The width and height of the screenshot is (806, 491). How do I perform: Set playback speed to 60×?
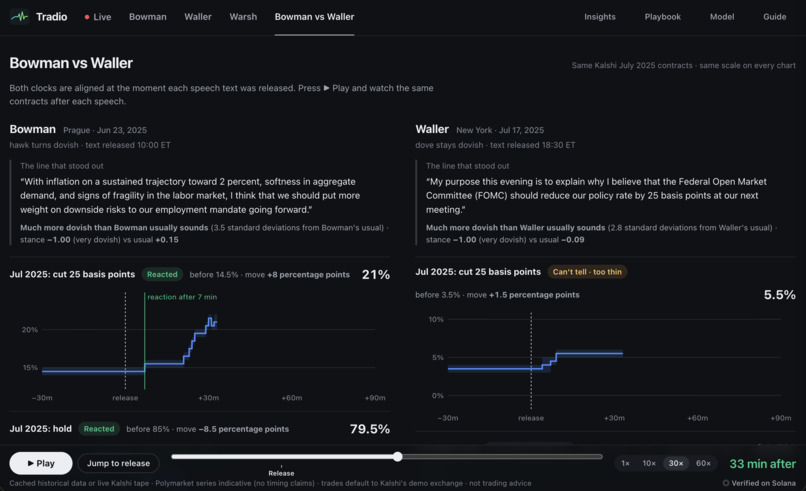coord(703,463)
